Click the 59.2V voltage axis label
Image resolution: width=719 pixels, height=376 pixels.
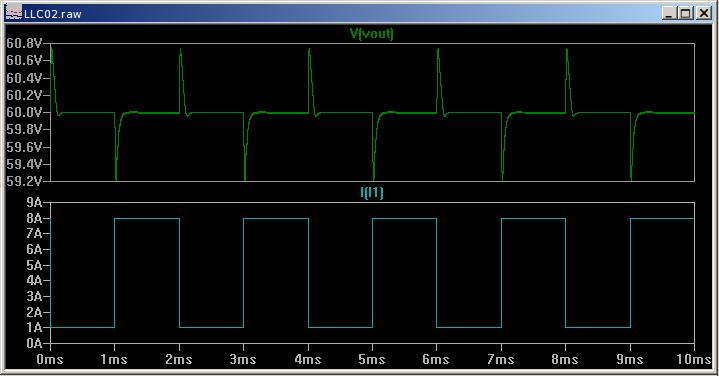[x=24, y=181]
